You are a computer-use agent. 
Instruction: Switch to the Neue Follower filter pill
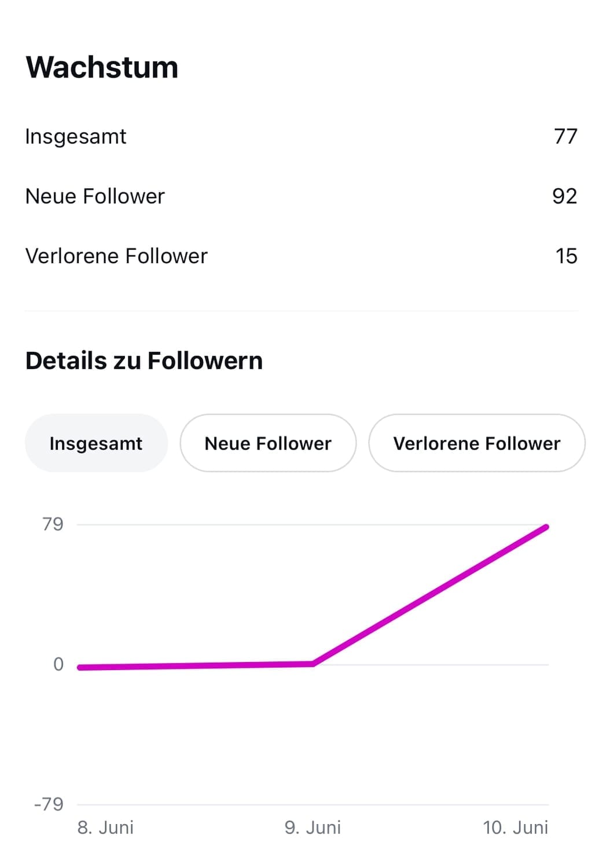(x=268, y=443)
